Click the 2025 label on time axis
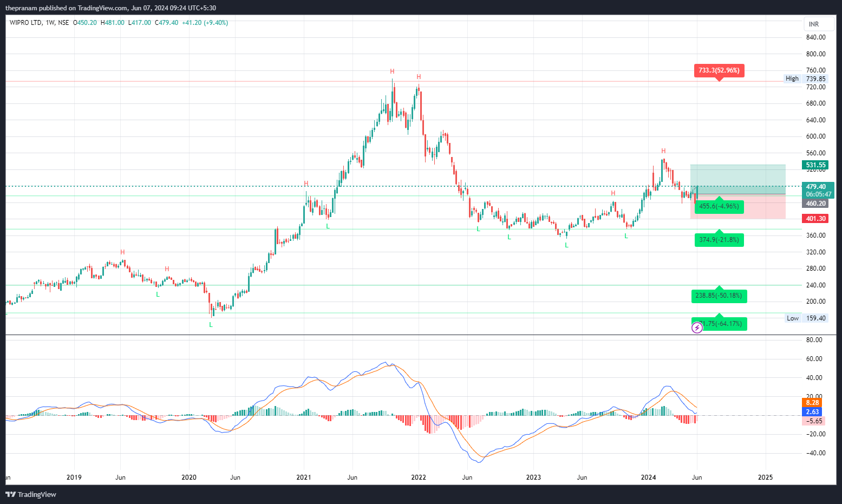Screen dimensions: 842x504 pos(766,477)
